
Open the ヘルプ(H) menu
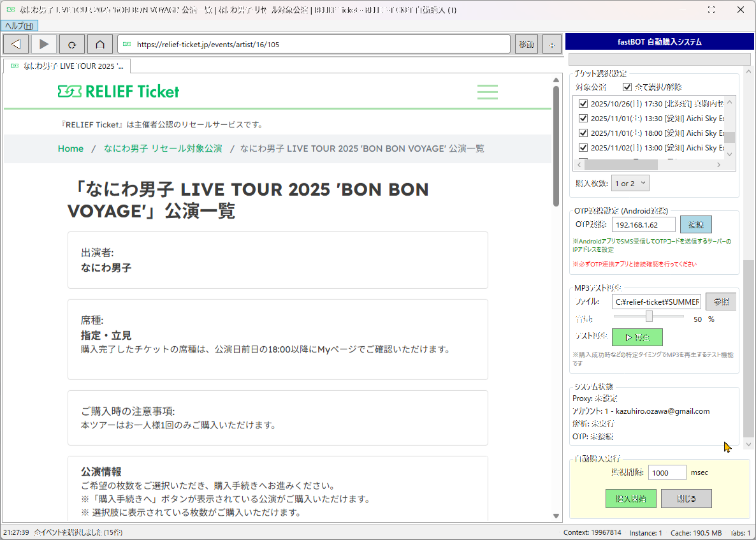click(20, 26)
